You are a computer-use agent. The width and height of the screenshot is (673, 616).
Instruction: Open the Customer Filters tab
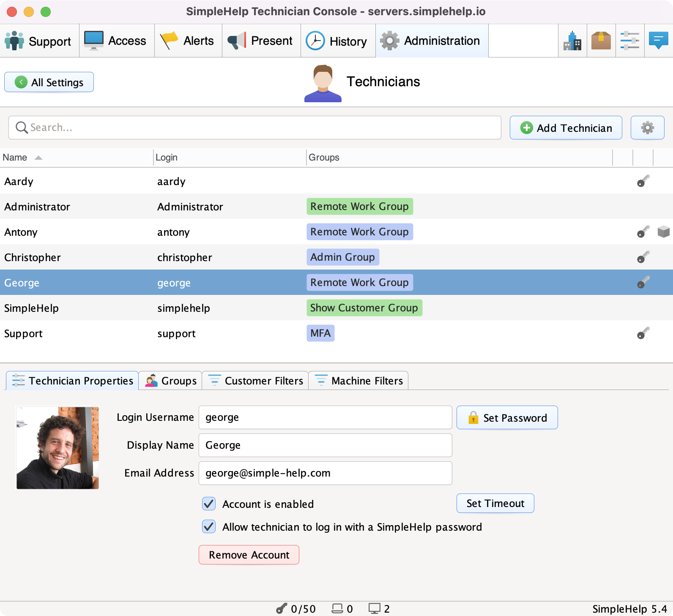click(255, 381)
